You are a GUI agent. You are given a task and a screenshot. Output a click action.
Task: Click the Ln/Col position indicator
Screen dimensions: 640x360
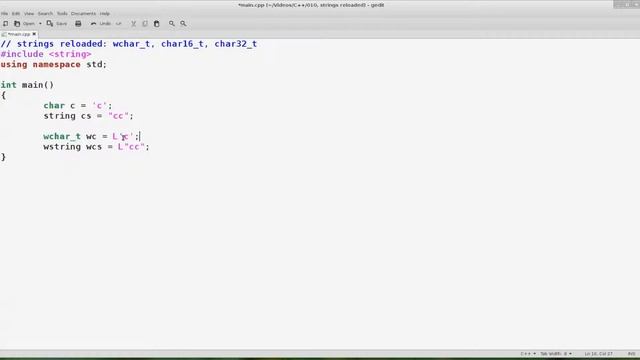598,354
